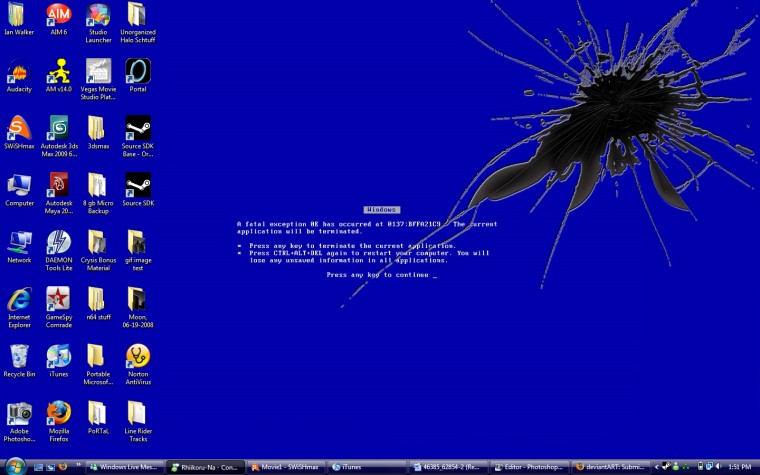This screenshot has width=760, height=475.
Task: Switch to Windows Live Messenger taskbar button
Action: pyautogui.click(x=126, y=467)
